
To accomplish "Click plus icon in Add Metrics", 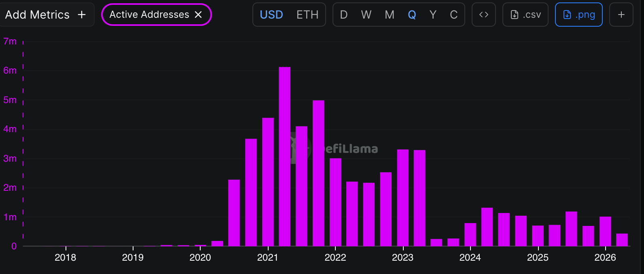I will [x=82, y=15].
